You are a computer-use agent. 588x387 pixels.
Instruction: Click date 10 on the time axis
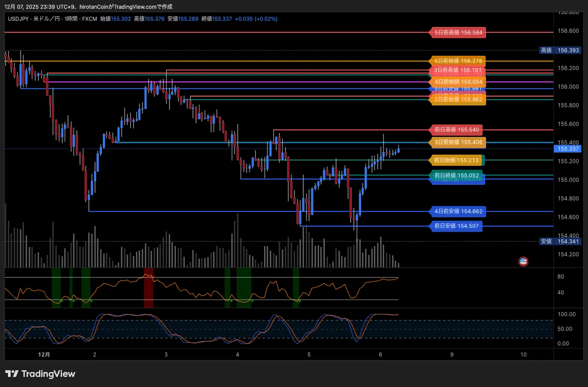point(523,354)
